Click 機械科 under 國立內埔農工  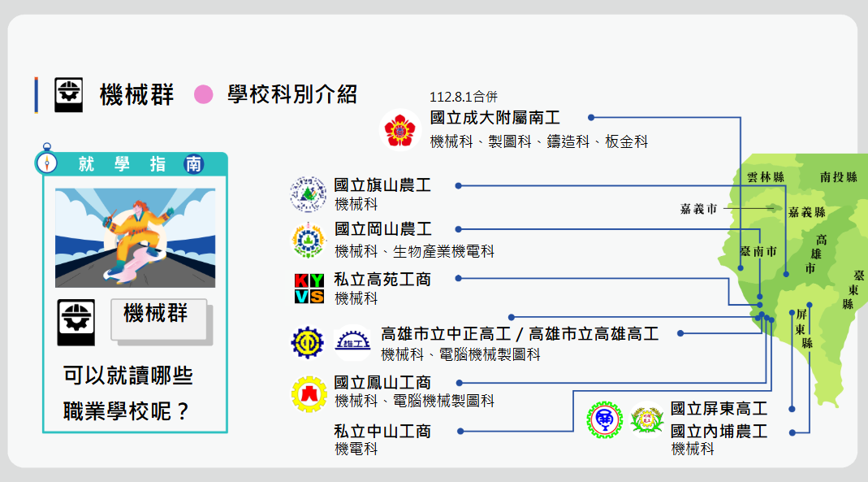[693, 449]
